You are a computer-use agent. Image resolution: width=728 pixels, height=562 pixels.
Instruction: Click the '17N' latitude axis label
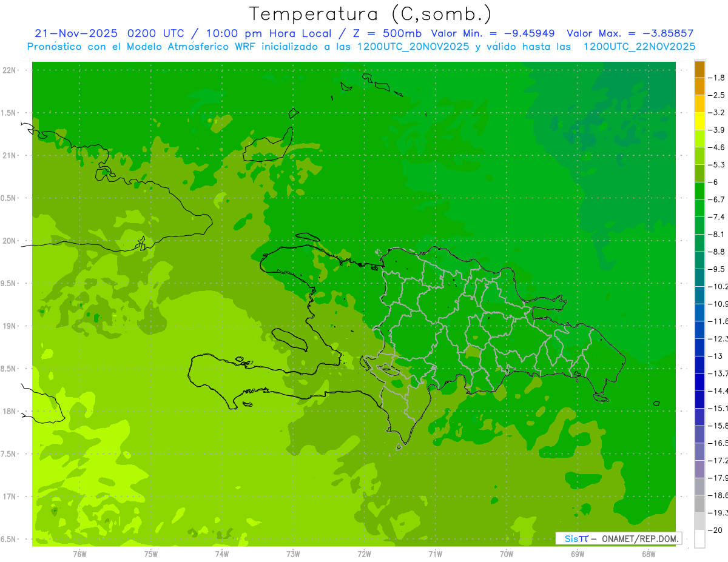click(x=10, y=497)
